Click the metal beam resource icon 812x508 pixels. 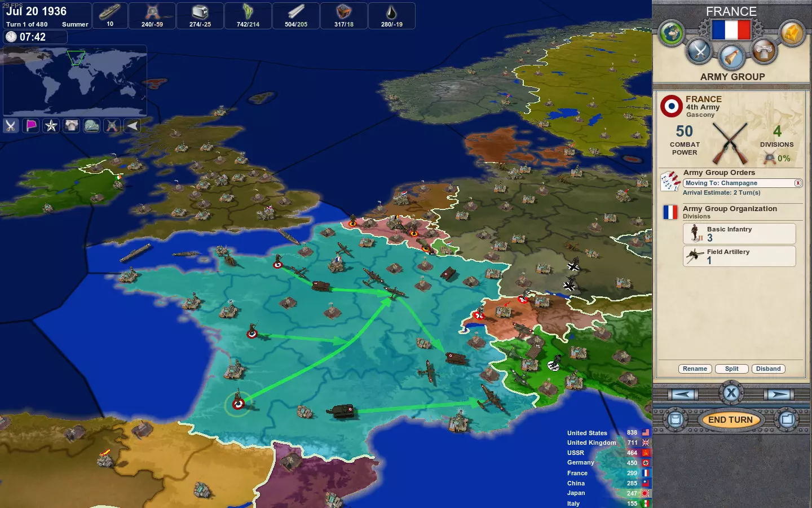click(x=296, y=12)
